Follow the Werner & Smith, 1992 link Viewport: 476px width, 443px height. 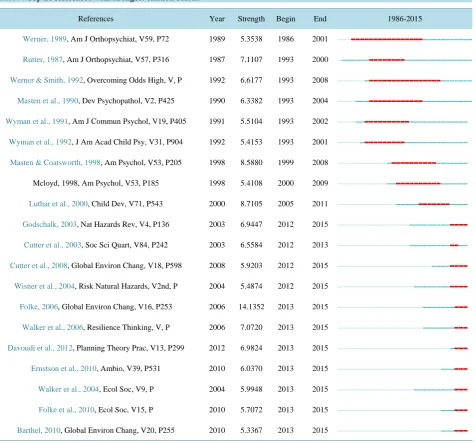[47, 80]
